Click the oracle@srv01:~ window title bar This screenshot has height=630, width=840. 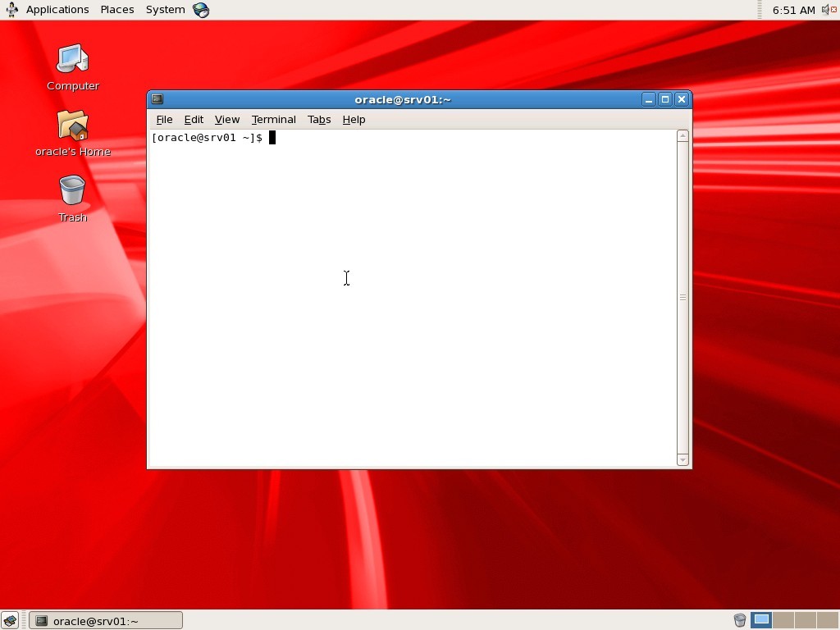point(402,99)
